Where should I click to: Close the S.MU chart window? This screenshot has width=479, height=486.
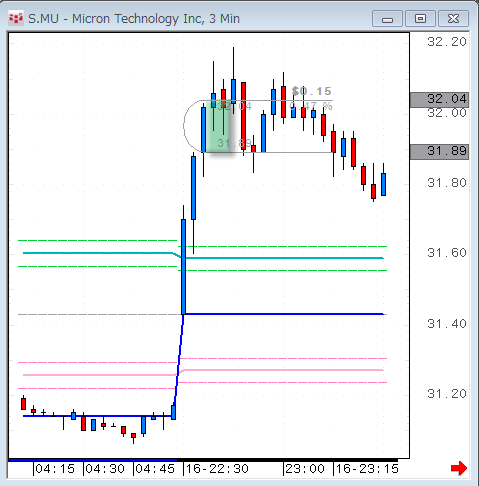tap(453, 18)
